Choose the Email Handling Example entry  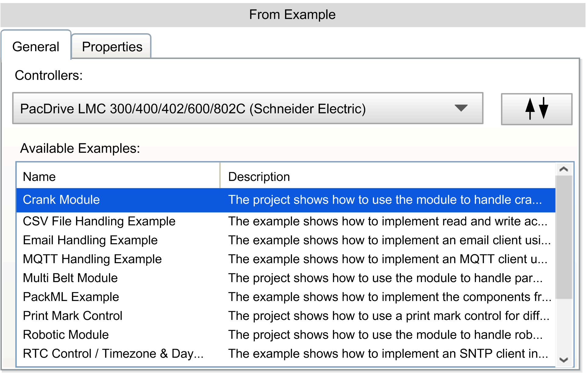click(x=90, y=240)
